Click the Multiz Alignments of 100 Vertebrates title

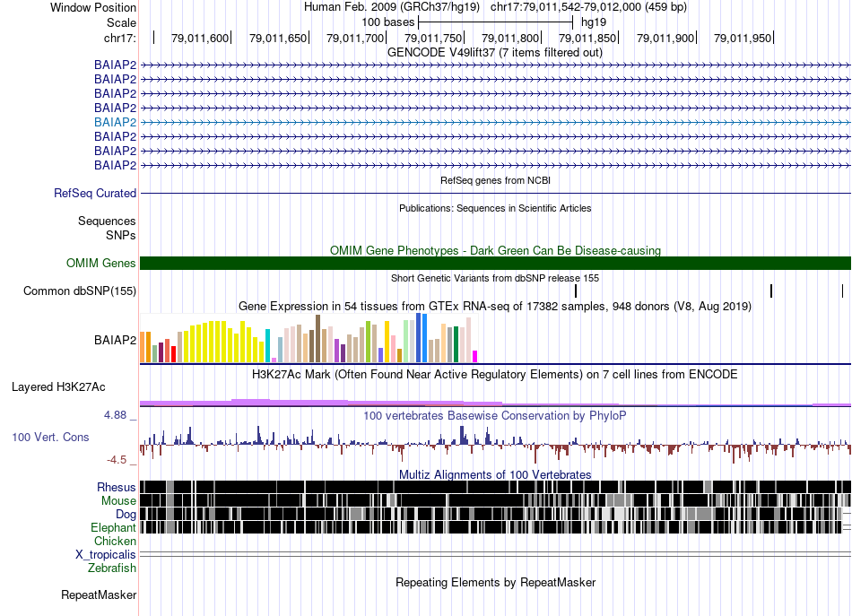tap(495, 474)
